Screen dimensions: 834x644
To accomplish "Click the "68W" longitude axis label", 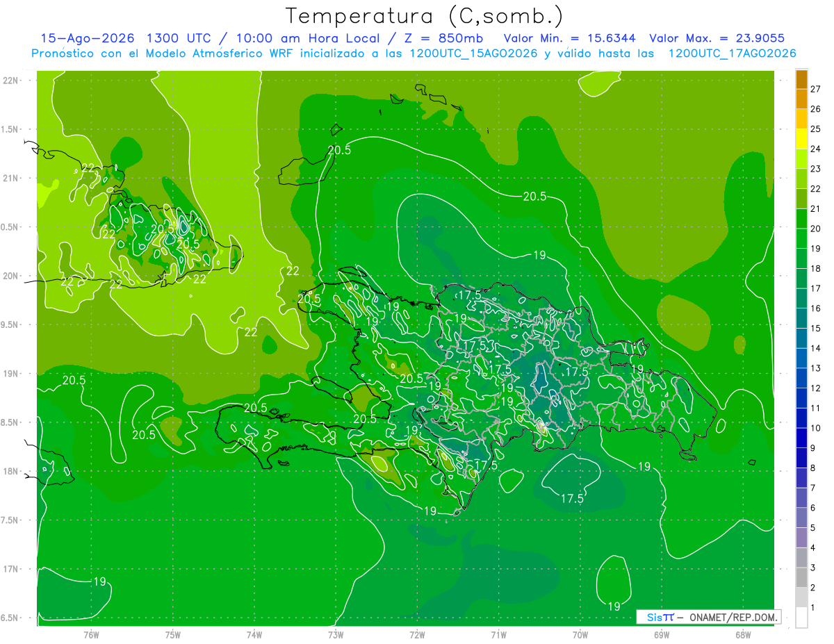I will pos(743,635).
